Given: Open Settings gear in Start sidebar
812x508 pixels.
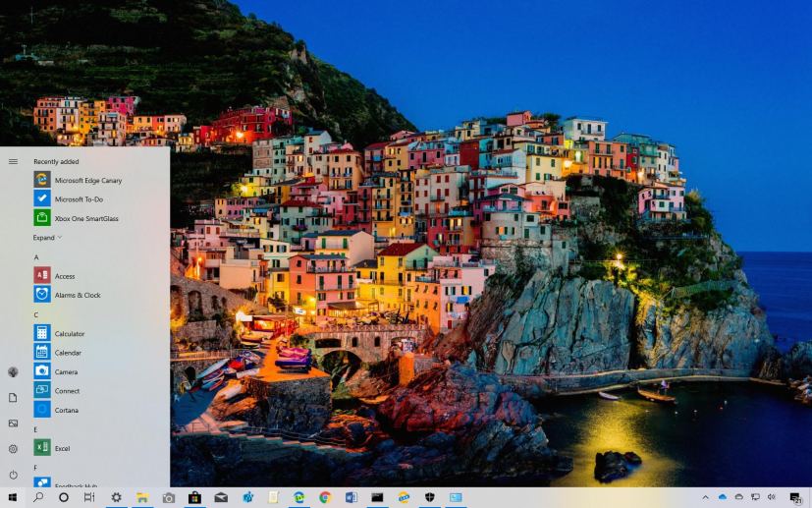Looking at the screenshot, I should [13, 449].
